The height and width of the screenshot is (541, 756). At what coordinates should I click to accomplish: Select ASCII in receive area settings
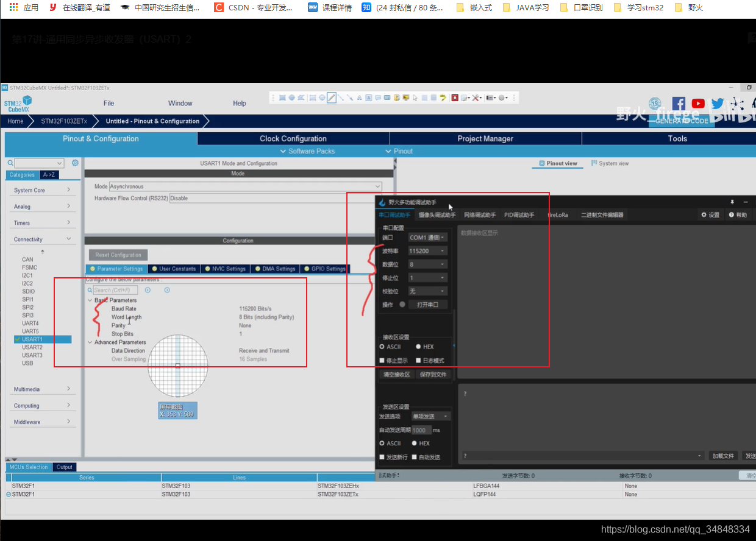pyautogui.click(x=390, y=347)
